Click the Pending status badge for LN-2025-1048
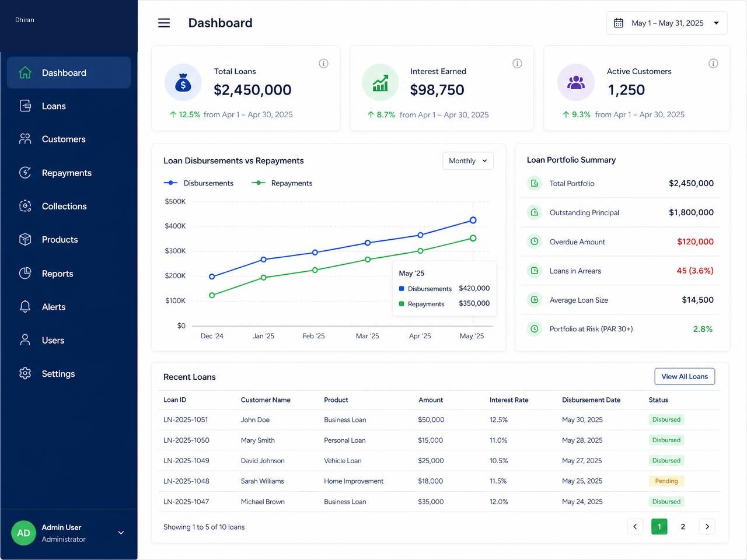The width and height of the screenshot is (747, 560). tap(666, 481)
